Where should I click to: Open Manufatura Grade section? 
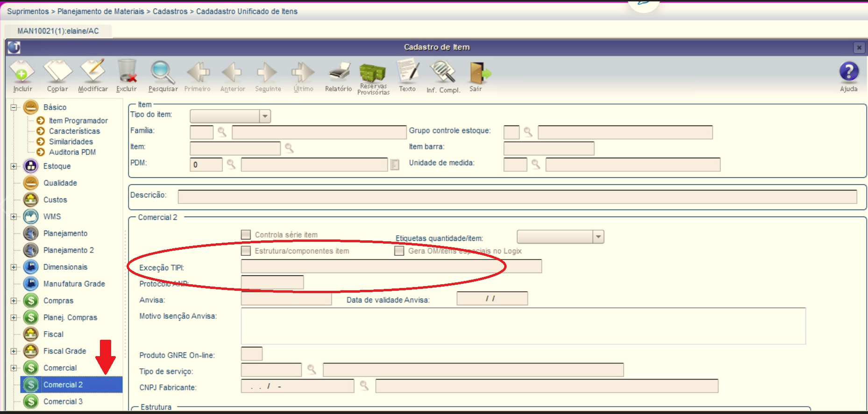click(74, 284)
